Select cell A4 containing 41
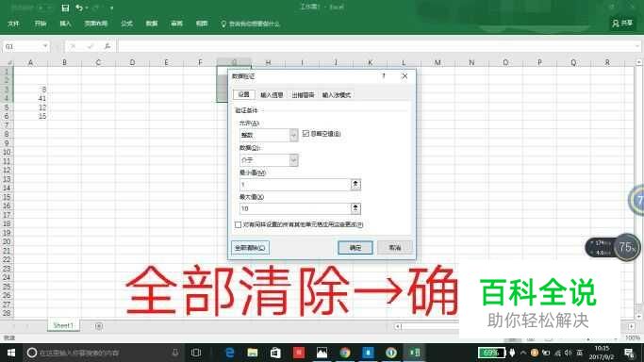 click(x=30, y=98)
